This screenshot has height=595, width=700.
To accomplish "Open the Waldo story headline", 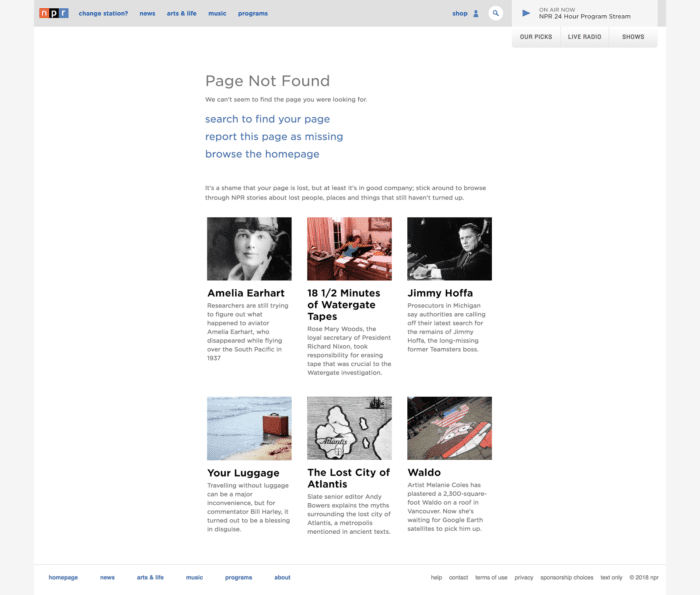I will coord(424,473).
